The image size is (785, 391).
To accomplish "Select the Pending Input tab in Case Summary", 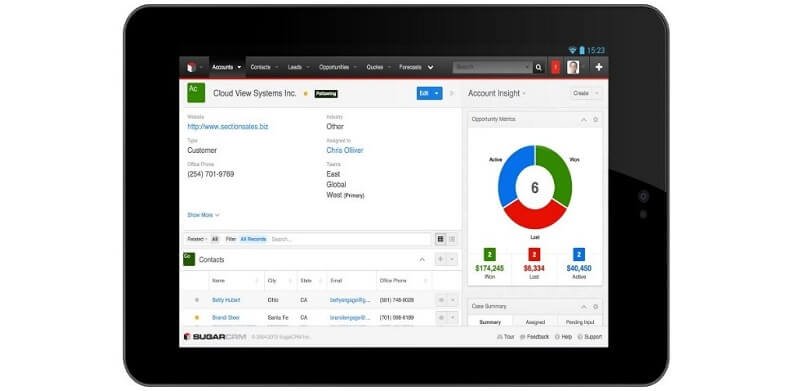I will pos(580,322).
